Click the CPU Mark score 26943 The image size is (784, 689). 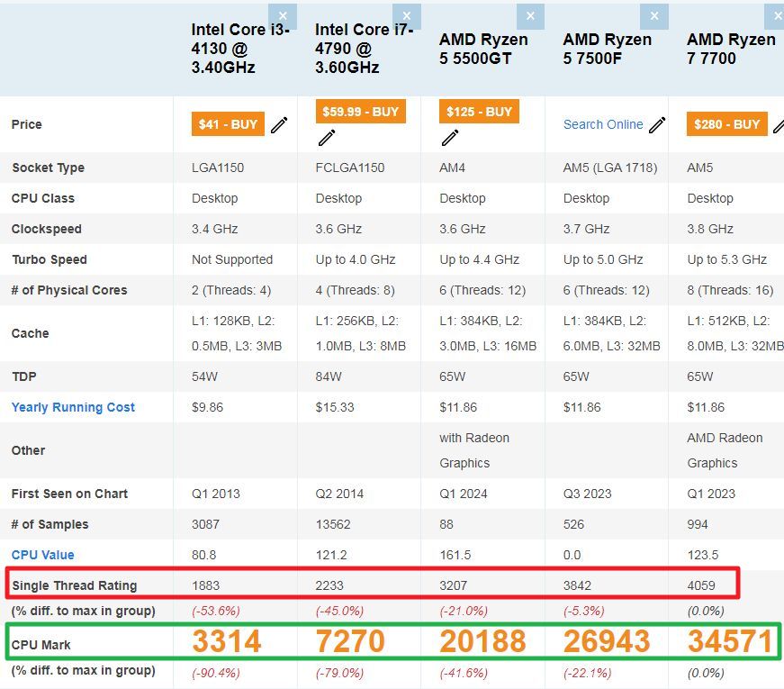point(607,641)
